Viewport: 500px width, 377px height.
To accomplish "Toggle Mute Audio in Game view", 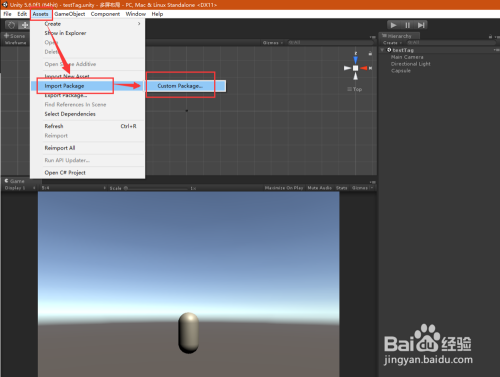I will tap(319, 188).
